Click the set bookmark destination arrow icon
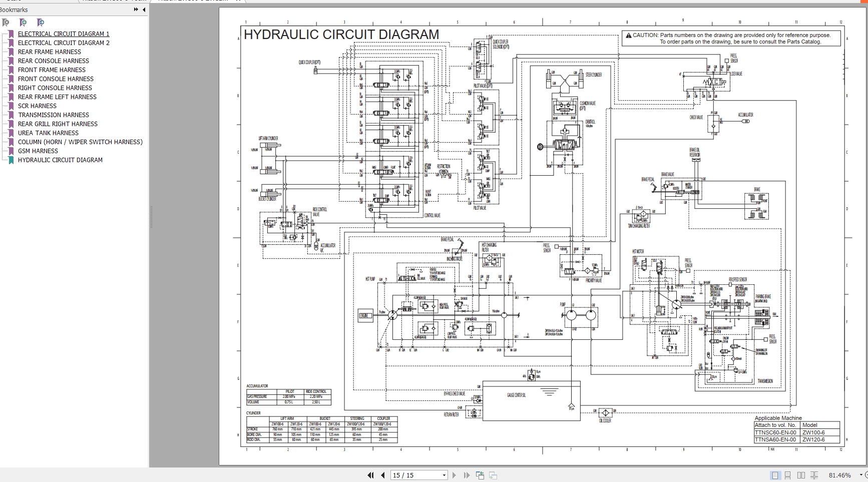Image resolution: width=868 pixels, height=482 pixels. 41,23
